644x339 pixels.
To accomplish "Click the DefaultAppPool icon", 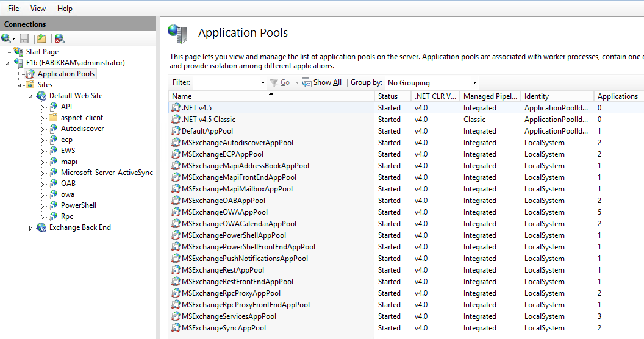I will [x=176, y=131].
